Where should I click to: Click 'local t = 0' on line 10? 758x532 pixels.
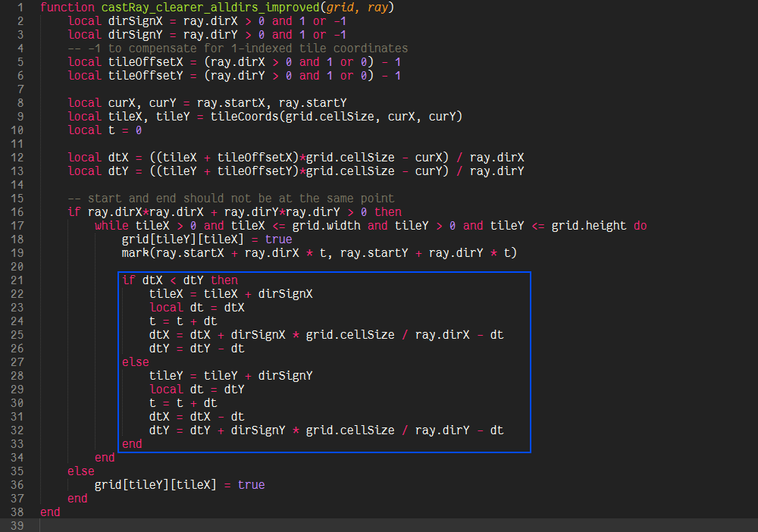(105, 130)
